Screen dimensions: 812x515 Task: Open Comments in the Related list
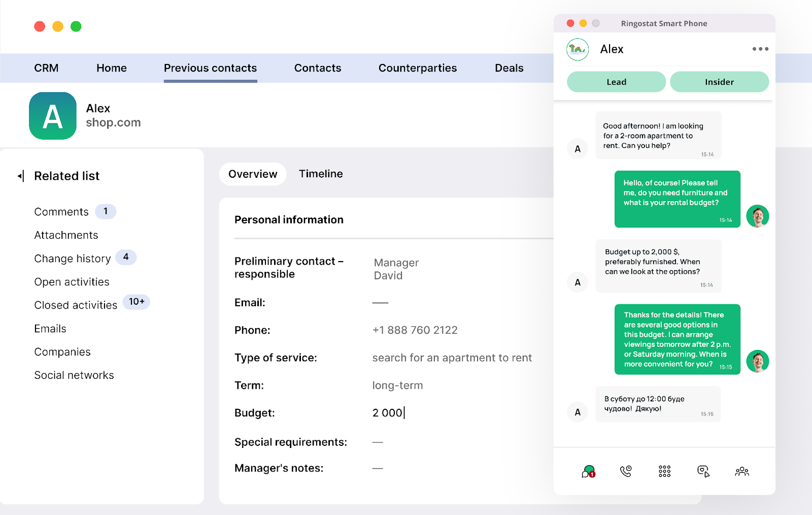point(61,212)
